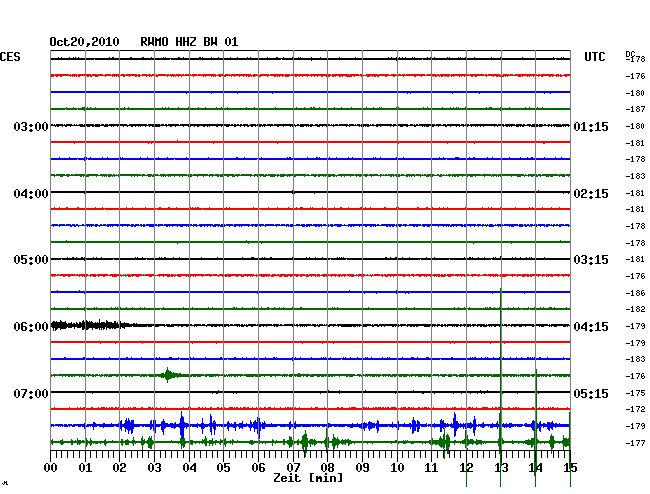Click minute axis tick label "04"

189,468
